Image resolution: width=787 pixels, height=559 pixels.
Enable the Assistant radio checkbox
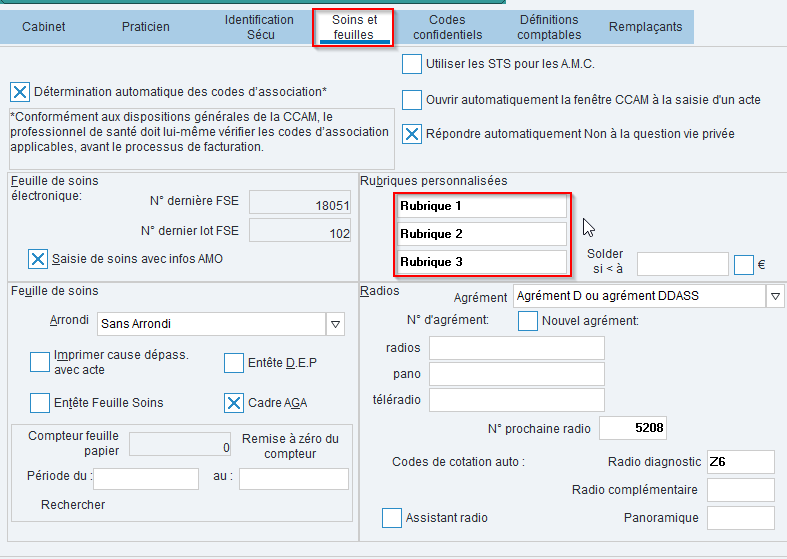391,518
